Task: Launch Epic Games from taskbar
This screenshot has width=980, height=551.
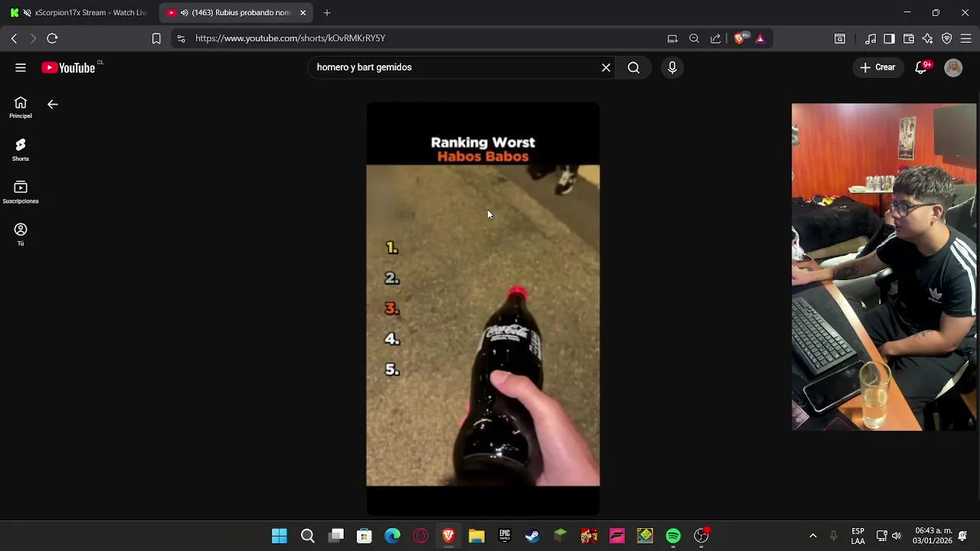Action: [505, 536]
